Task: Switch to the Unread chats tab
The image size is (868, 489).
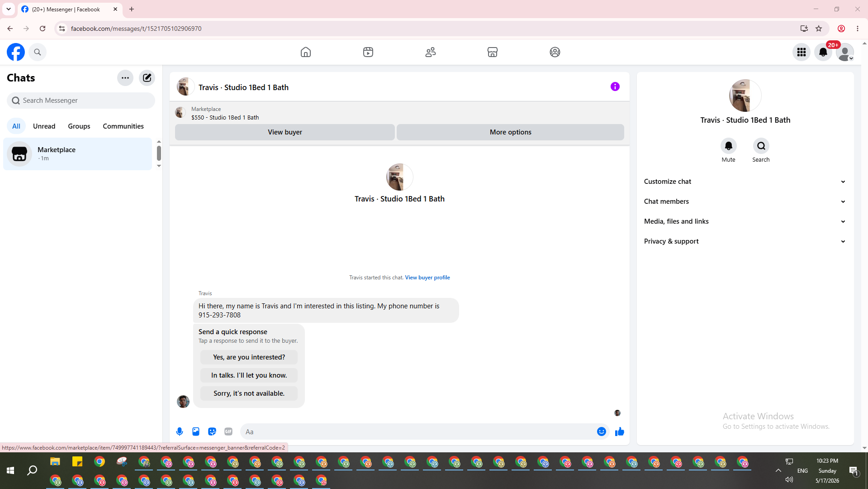Action: pyautogui.click(x=44, y=126)
